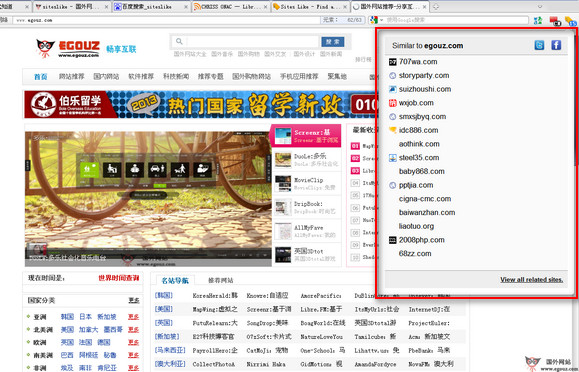Image resolution: width=579 pixels, height=372 pixels.
Task: Click the 伯乐留学 banner advertisement
Action: coord(200,105)
